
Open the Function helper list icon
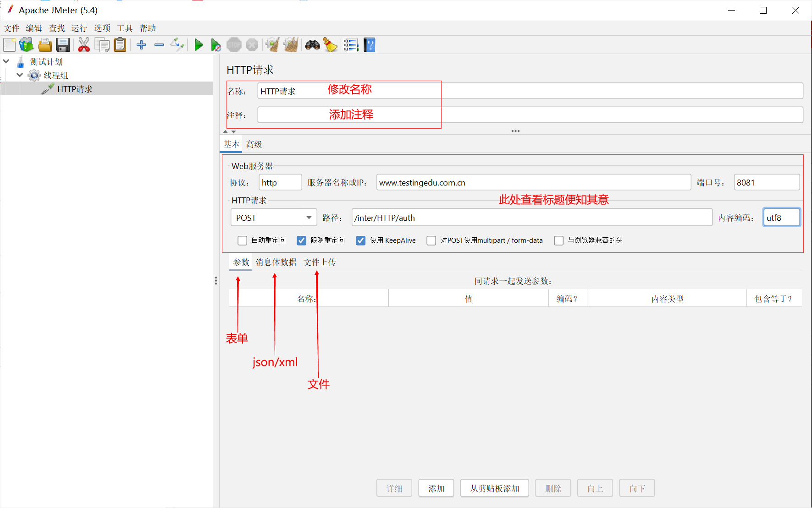coord(351,45)
